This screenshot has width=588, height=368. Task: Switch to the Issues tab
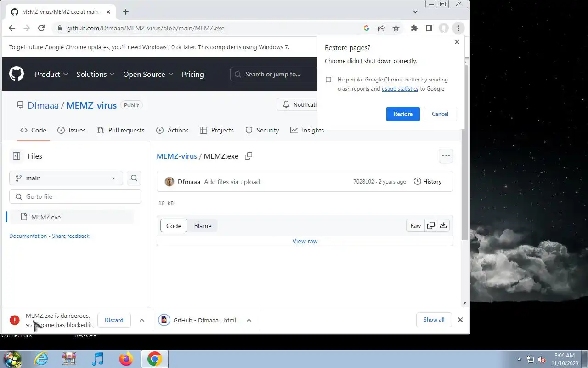[72, 130]
